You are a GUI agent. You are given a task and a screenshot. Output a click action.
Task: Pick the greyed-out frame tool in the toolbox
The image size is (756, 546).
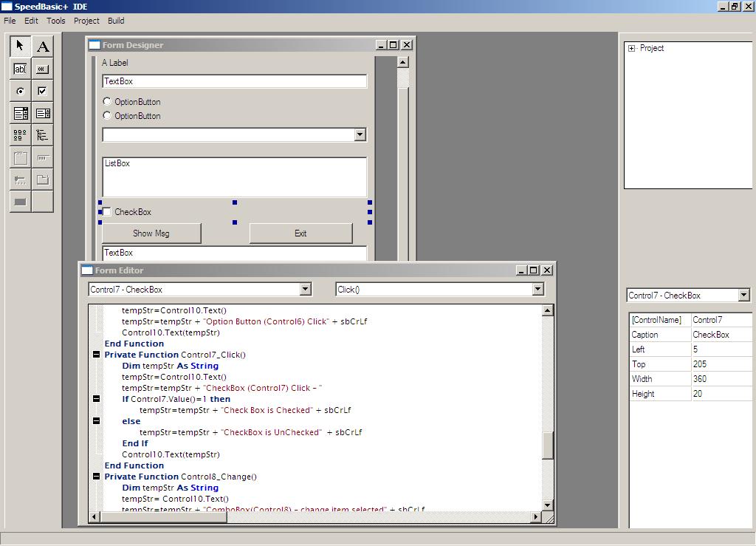20,157
